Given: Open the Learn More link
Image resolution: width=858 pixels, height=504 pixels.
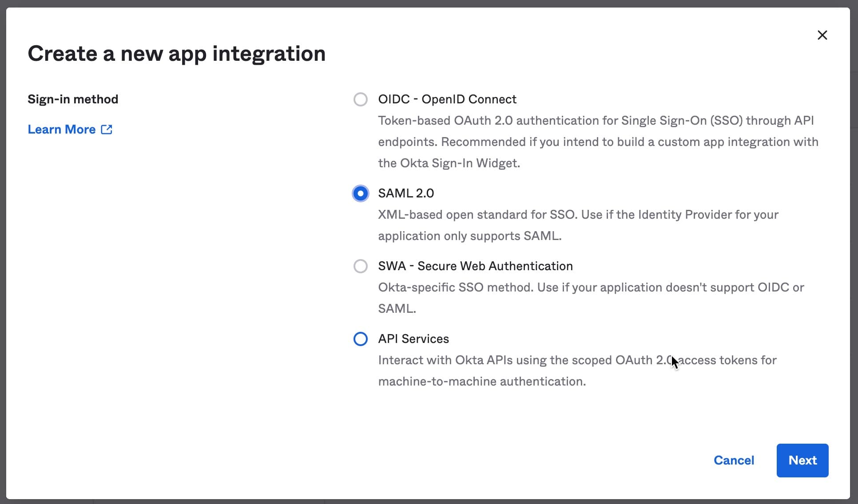Looking at the screenshot, I should click(x=62, y=129).
